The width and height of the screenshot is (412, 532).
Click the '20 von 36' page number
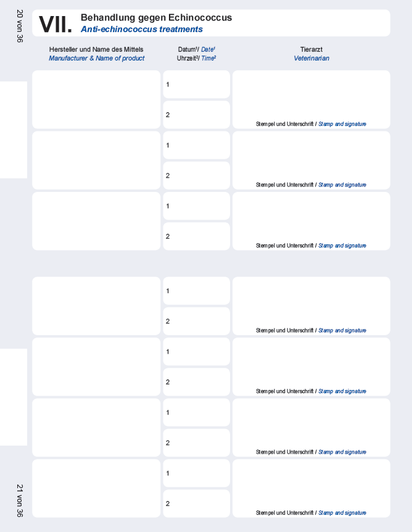[x=20, y=26]
